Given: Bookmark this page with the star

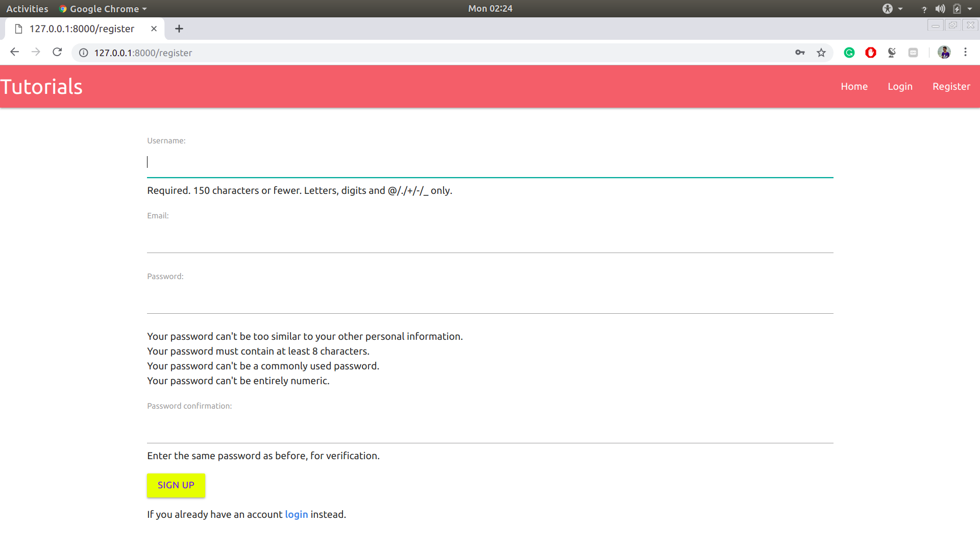Looking at the screenshot, I should coord(821,53).
